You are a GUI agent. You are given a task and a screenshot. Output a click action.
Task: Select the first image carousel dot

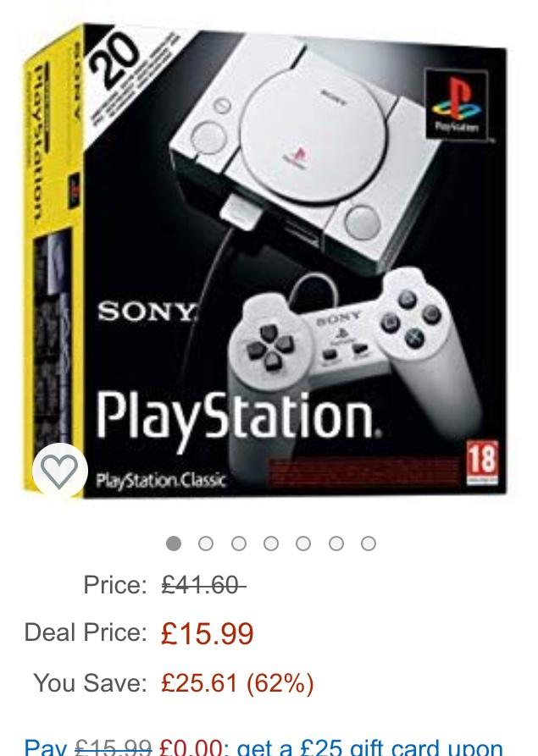pyautogui.click(x=173, y=544)
